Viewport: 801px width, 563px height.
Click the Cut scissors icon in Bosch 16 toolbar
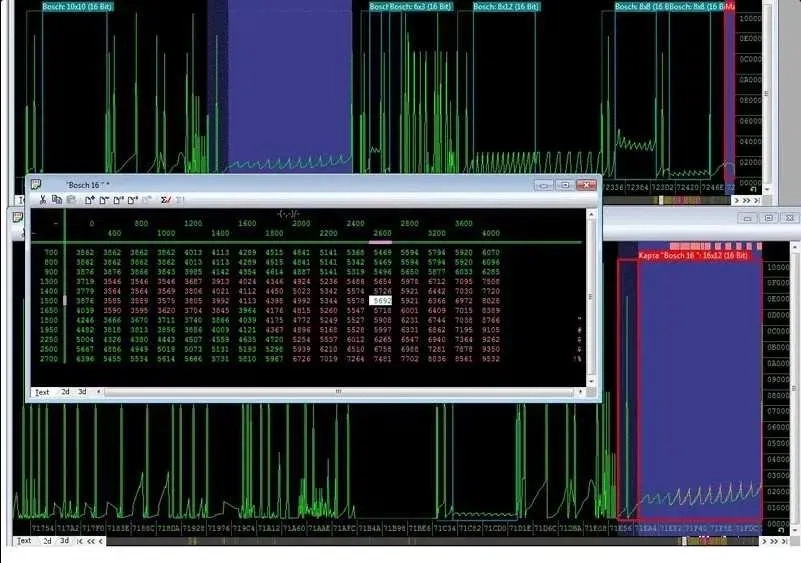(x=45, y=199)
